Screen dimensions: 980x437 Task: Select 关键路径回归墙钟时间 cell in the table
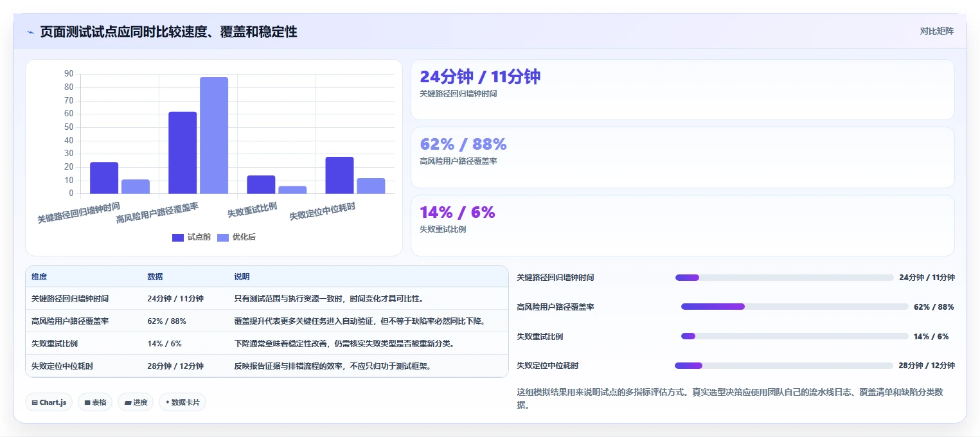(x=70, y=299)
